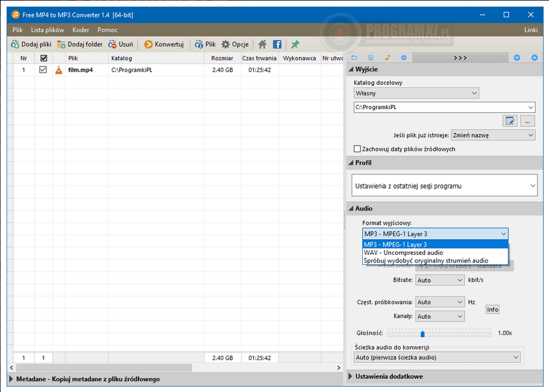The image size is (549, 392).
Task: Open the Linki menu
Action: click(x=531, y=30)
